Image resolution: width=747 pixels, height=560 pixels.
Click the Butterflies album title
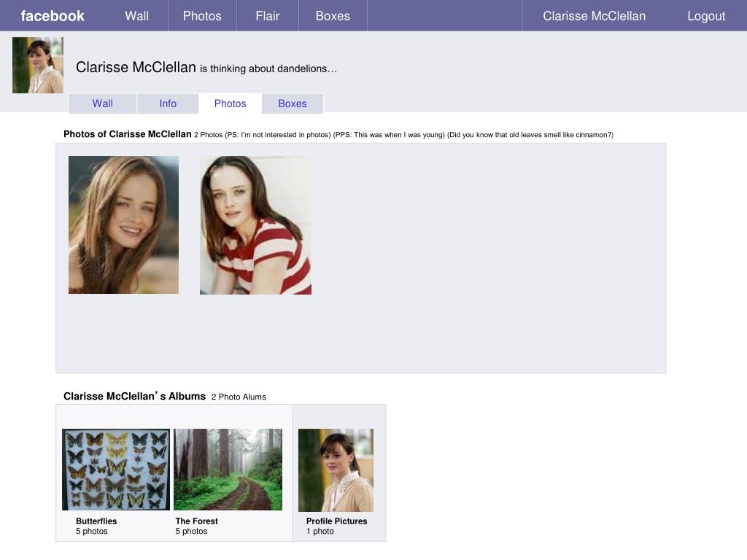(x=96, y=521)
